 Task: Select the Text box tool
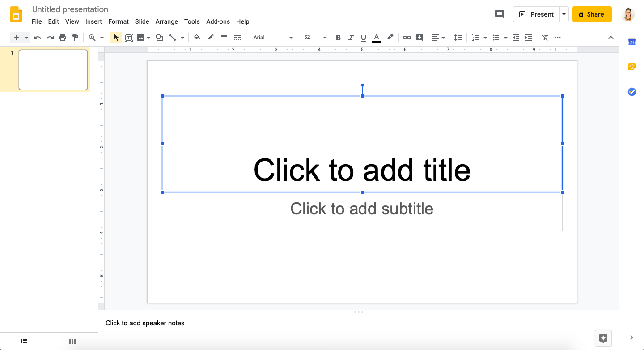[x=129, y=38]
